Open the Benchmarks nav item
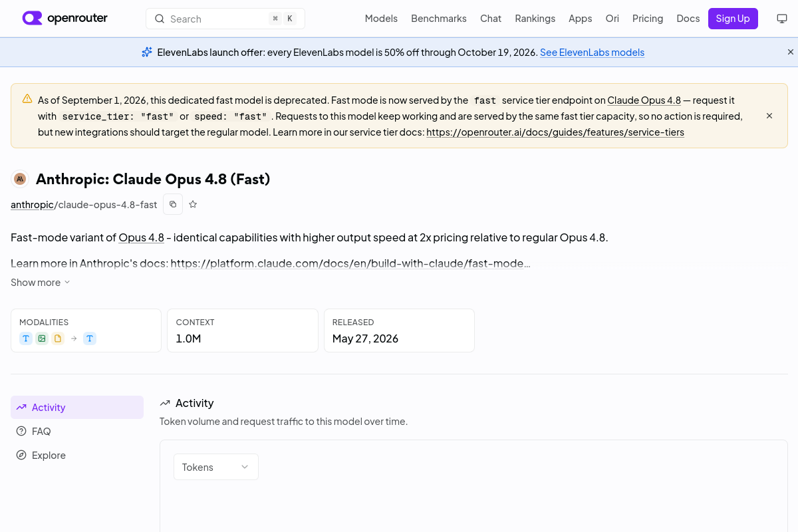 point(439,19)
